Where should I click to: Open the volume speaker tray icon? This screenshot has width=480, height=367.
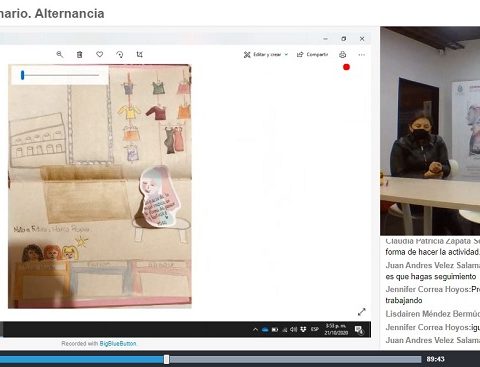[x=293, y=329]
